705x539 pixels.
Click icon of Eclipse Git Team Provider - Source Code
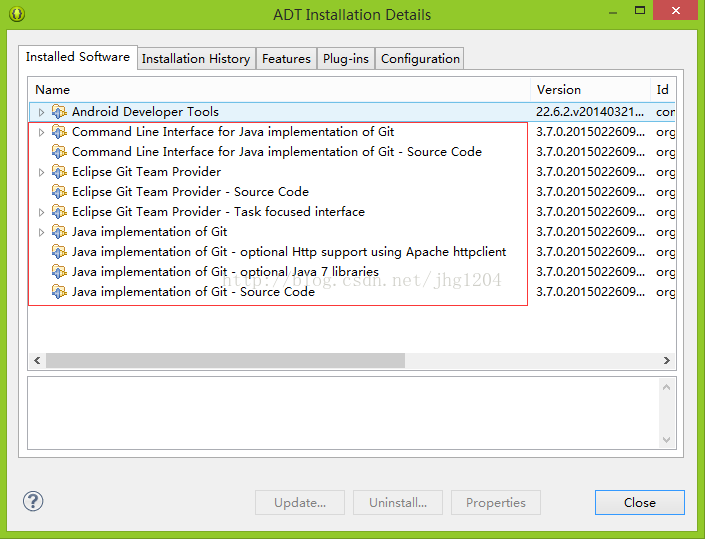[x=59, y=192]
